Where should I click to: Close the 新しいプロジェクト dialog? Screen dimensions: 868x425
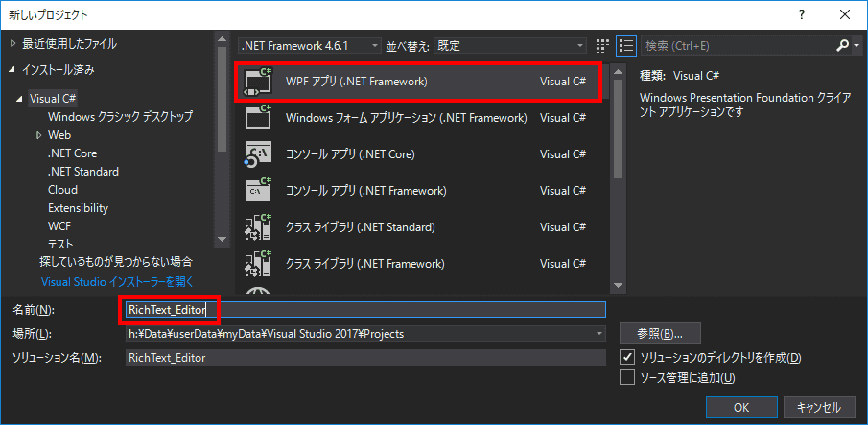click(844, 15)
